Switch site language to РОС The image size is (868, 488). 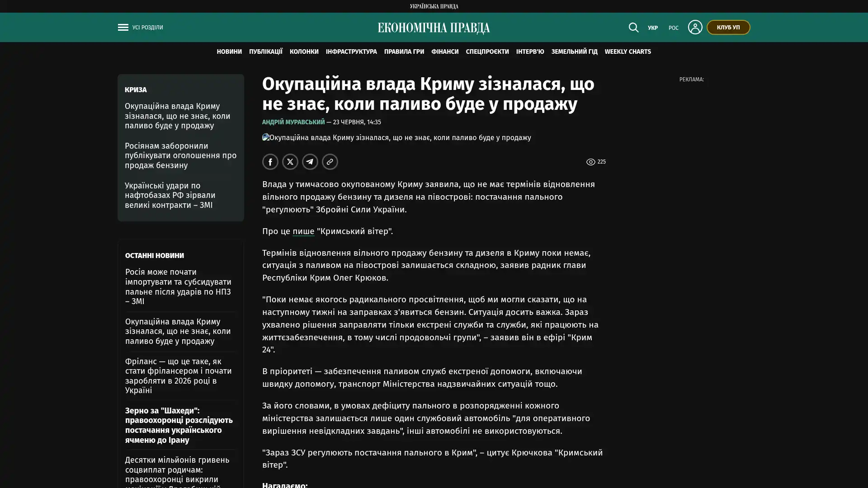[x=674, y=28]
